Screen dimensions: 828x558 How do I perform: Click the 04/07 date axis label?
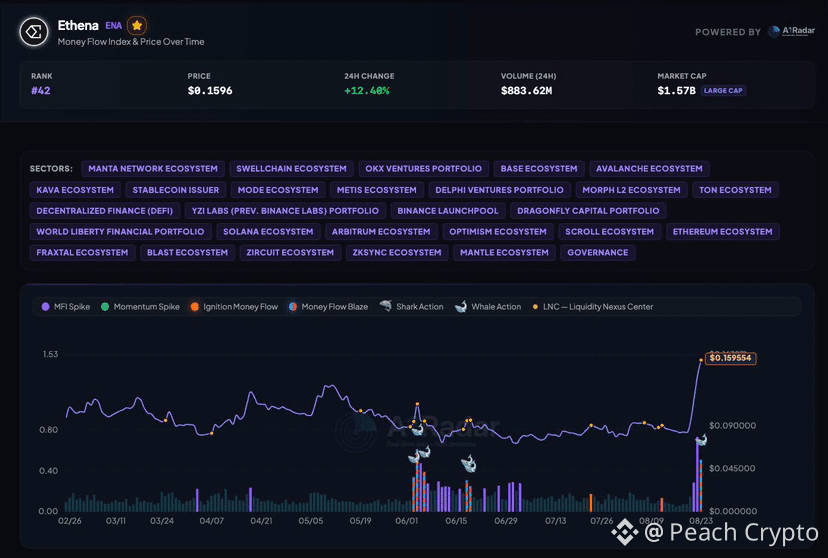tap(211, 521)
